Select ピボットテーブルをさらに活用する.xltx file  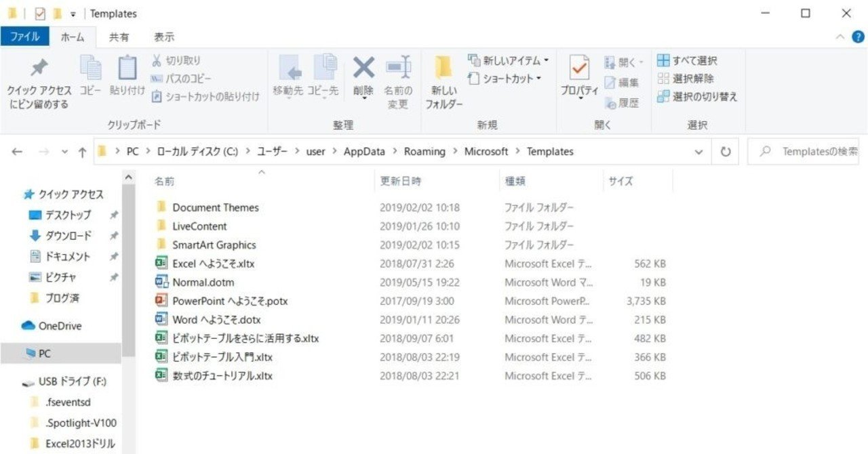click(245, 338)
